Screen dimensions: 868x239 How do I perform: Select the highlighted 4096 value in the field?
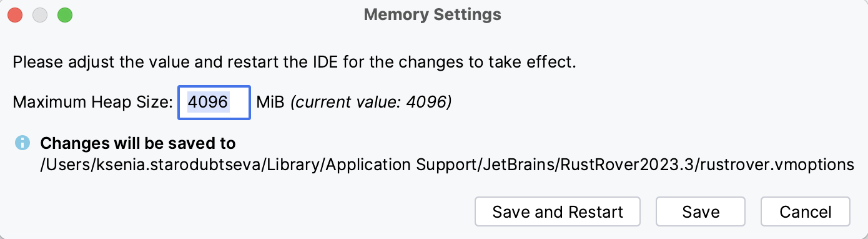tap(208, 102)
